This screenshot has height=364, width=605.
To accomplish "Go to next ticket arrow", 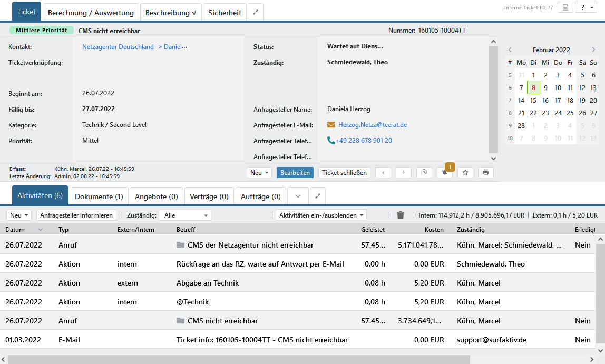I will [x=404, y=172].
